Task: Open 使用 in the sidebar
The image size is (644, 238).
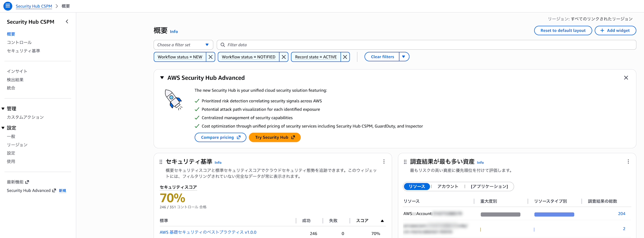Action: tap(11, 162)
